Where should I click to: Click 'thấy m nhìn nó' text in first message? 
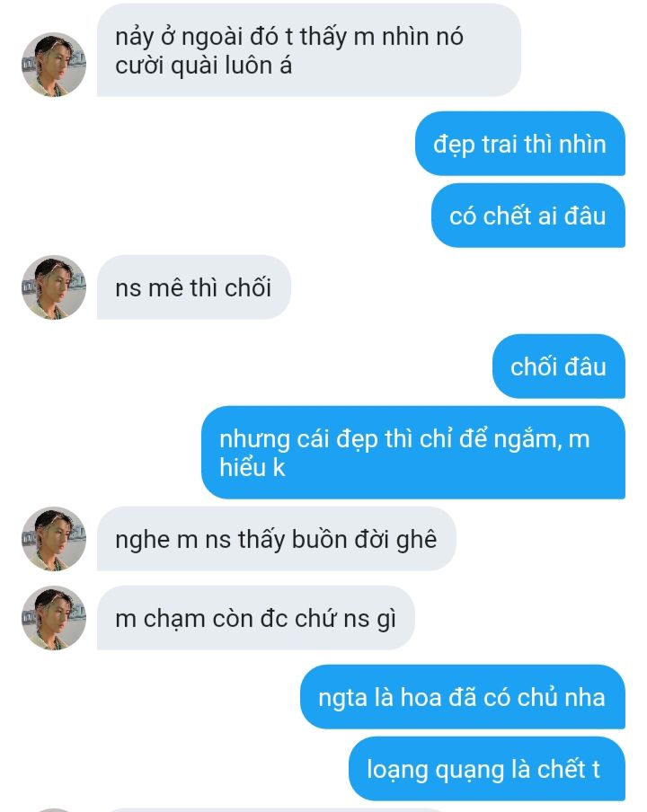pyautogui.click(x=381, y=38)
